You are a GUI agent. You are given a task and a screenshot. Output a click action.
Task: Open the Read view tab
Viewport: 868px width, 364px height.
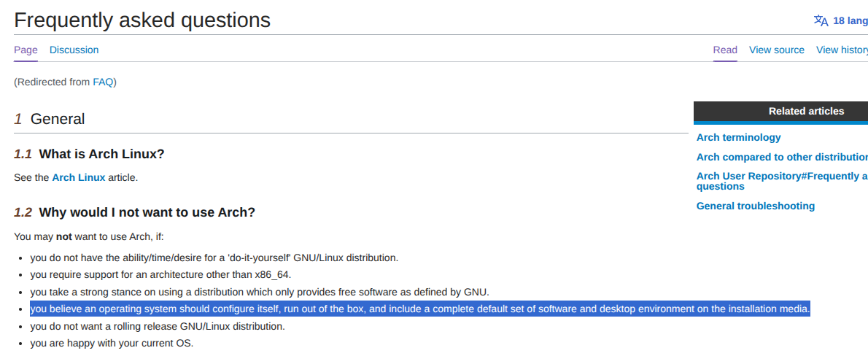725,50
